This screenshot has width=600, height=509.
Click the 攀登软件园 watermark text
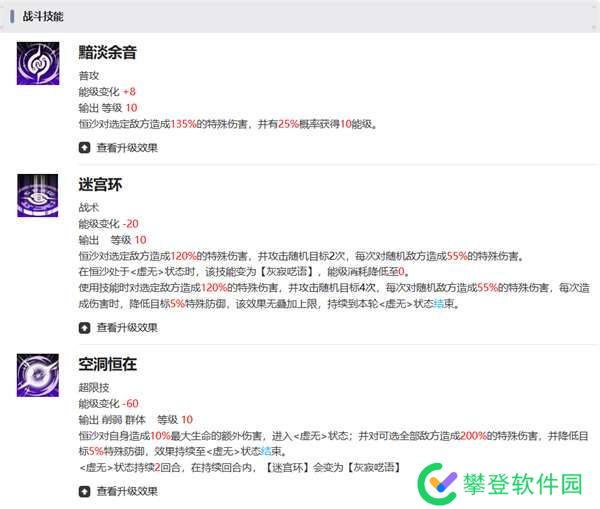(x=523, y=485)
